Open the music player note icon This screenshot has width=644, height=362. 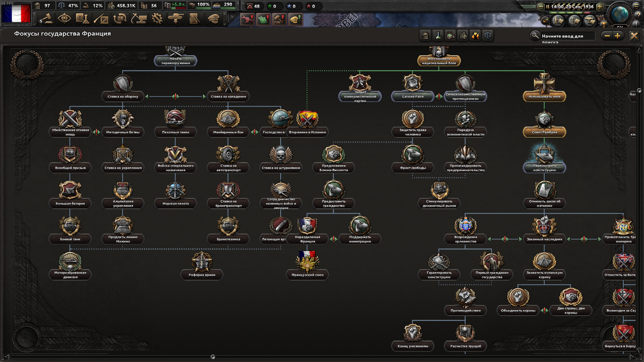pos(545,21)
